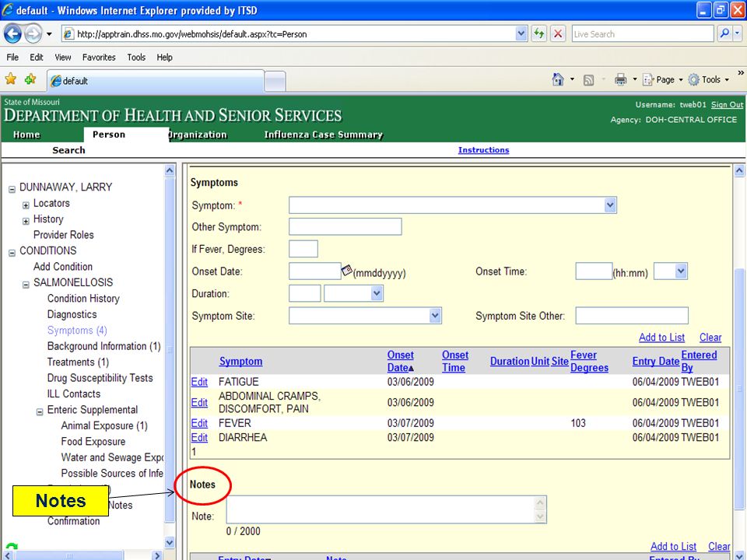Open the Favorites menu
Viewport: 747px width, 560px height.
pos(99,57)
